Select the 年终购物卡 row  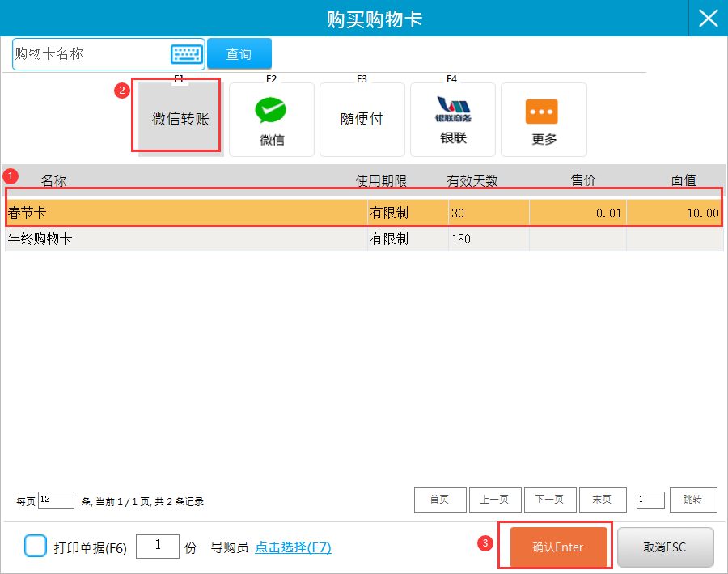pos(186,239)
